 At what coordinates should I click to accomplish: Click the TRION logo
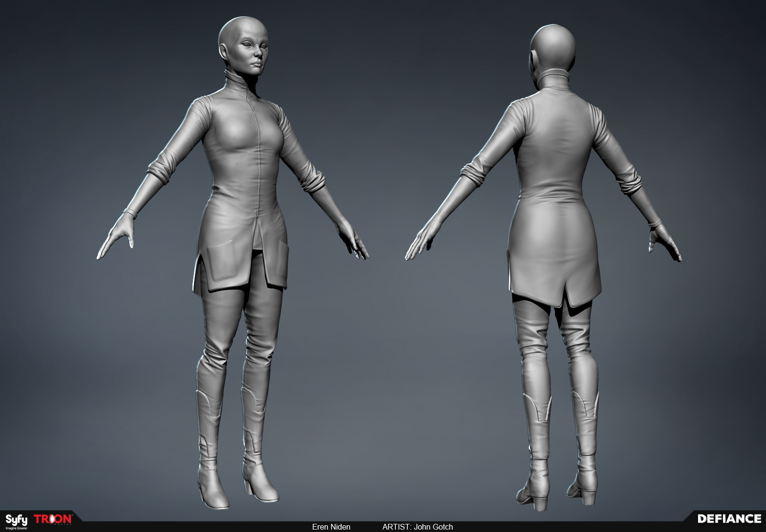[53, 520]
